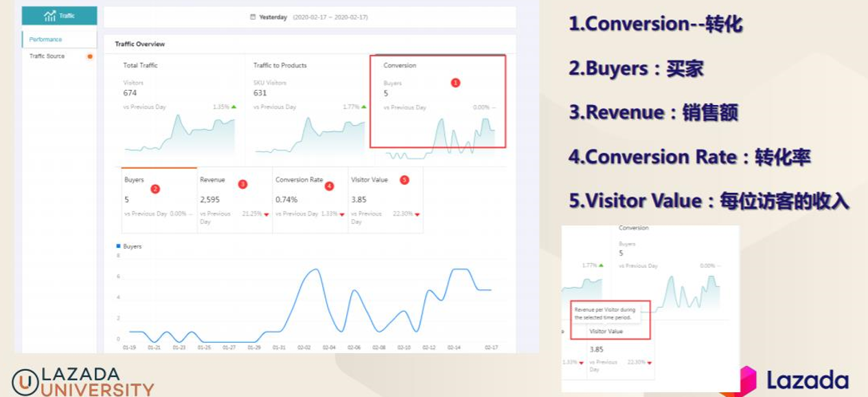Click the slide text '2.Buyers：买家'
This screenshot has height=397, width=868.
[636, 68]
